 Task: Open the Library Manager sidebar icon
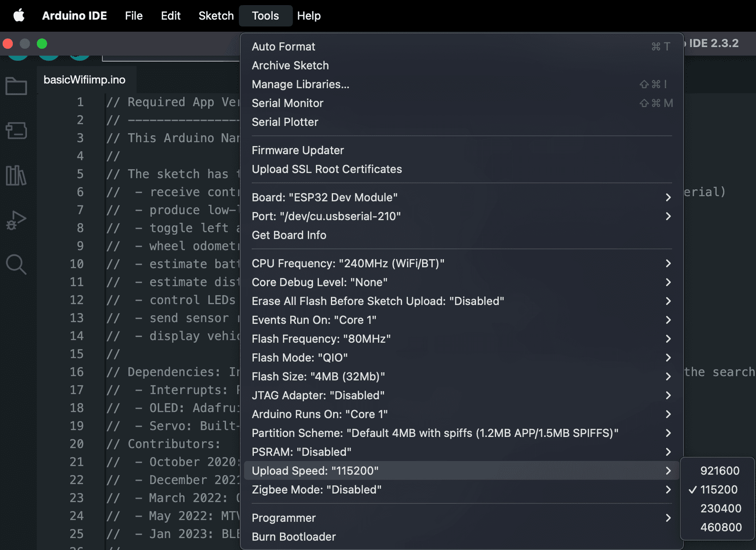pyautogui.click(x=16, y=175)
